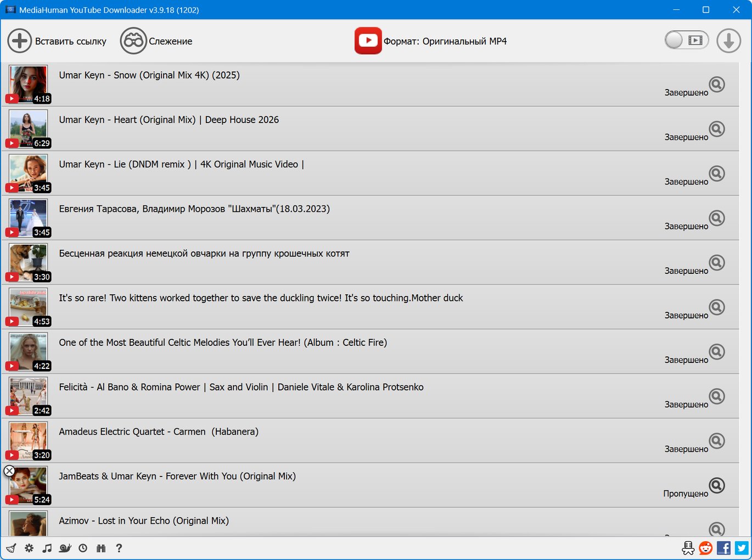Click the plus icon to paste a link
Image resolution: width=752 pixels, height=560 pixels.
[20, 41]
